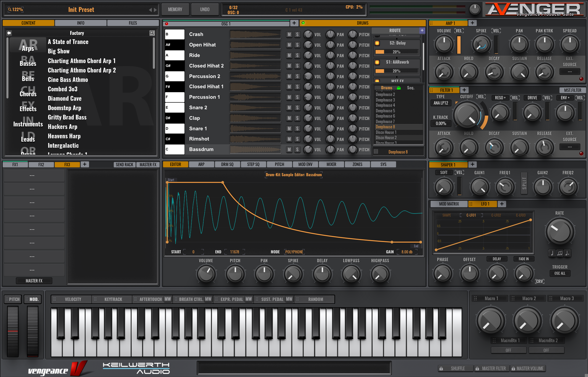Add a new FX slot with the plus icon next to FX3
Screen dimensions: 588x377
point(85,165)
